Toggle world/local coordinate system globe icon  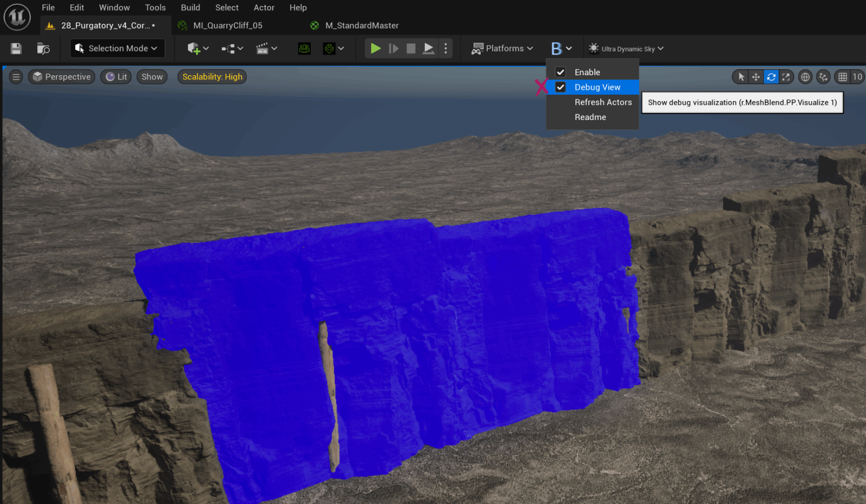pos(805,76)
